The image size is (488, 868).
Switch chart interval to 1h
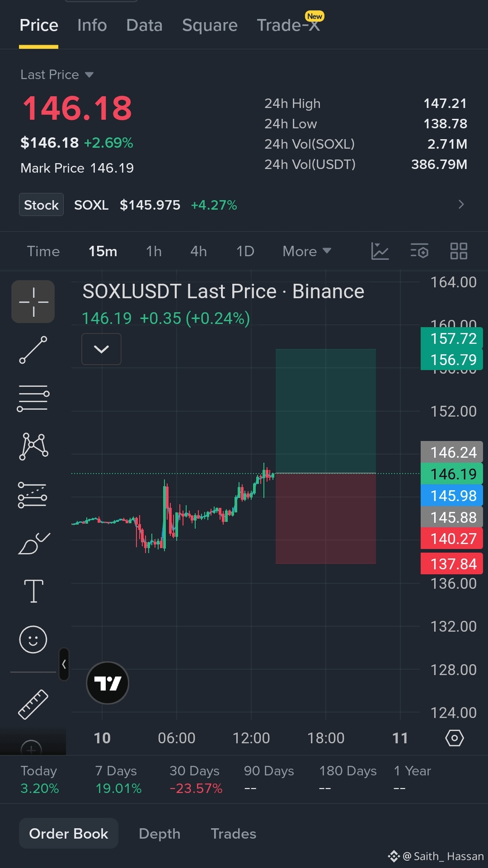[x=154, y=251]
